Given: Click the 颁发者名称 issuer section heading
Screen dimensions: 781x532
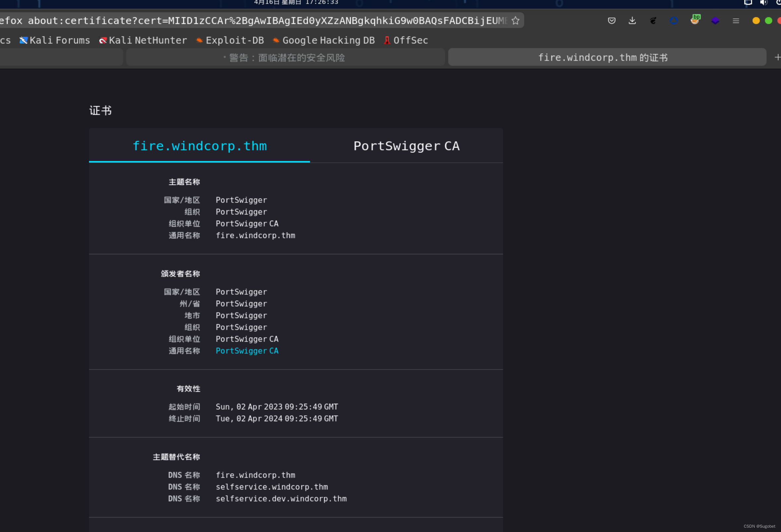Looking at the screenshot, I should coord(180,273).
